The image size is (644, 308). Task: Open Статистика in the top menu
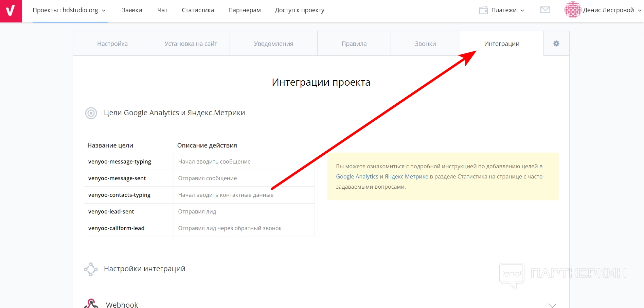[x=198, y=10]
